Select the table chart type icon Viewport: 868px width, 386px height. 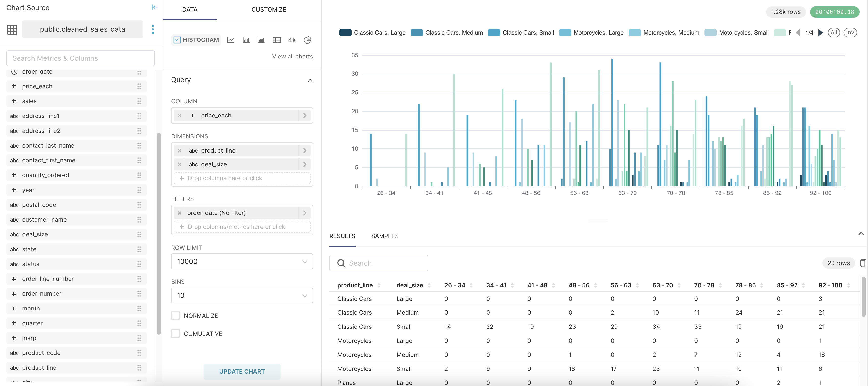[x=277, y=40]
